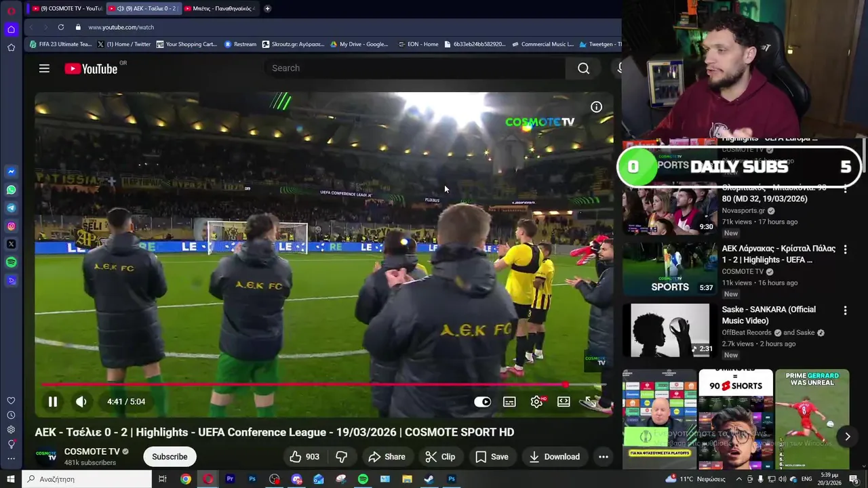Viewport: 868px width, 488px height.
Task: Open FIFA 23 Ultimate Team bookmark
Action: [x=60, y=44]
